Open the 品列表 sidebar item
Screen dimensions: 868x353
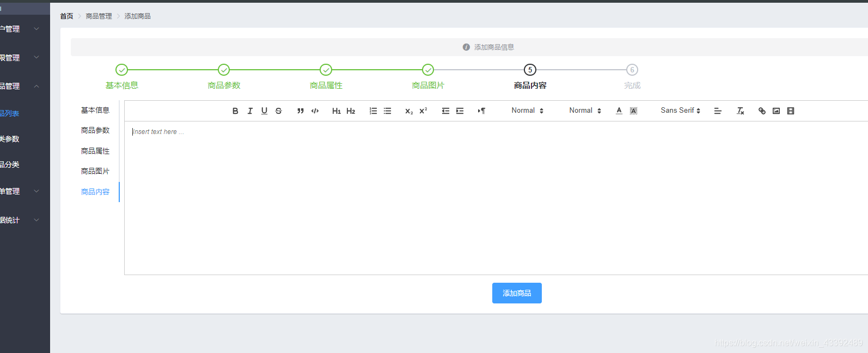click(x=10, y=113)
